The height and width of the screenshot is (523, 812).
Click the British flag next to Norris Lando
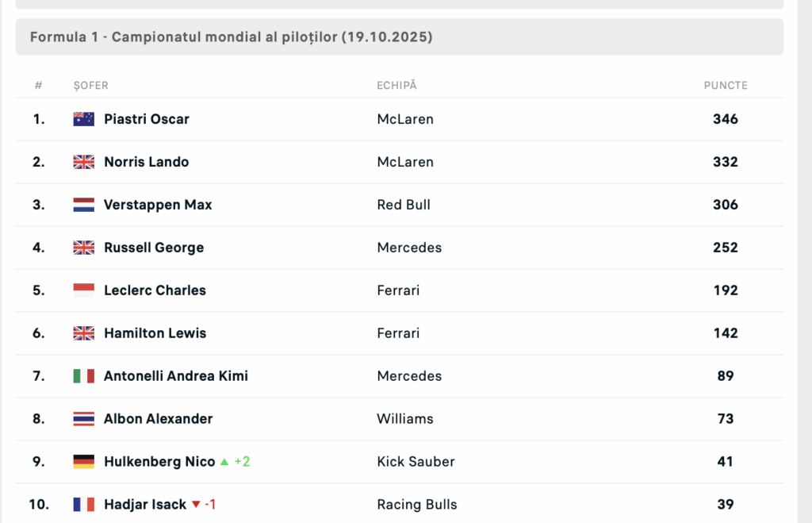[x=83, y=162]
